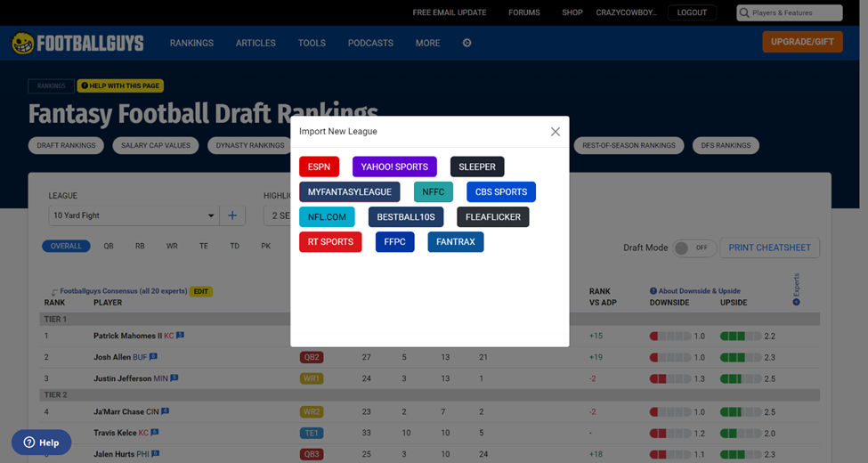The width and height of the screenshot is (868, 463).
Task: Click the plus icon to add league
Action: [x=232, y=215]
